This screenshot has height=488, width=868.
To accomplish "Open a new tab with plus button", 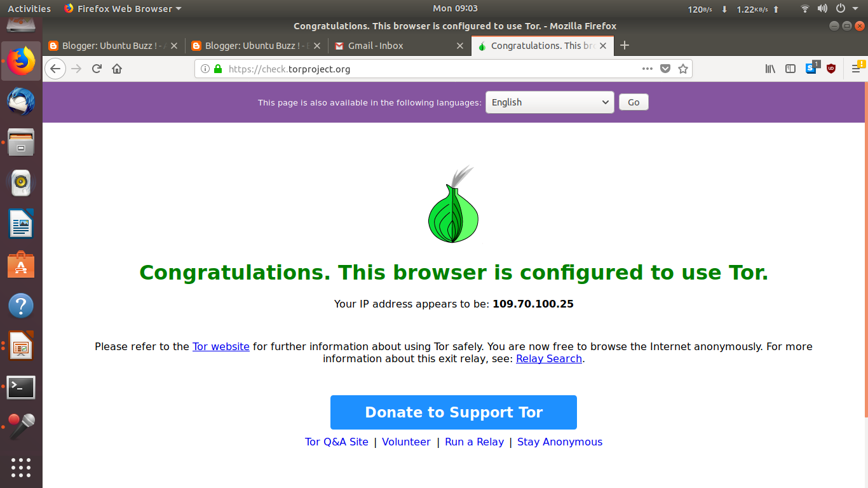I will pyautogui.click(x=625, y=45).
